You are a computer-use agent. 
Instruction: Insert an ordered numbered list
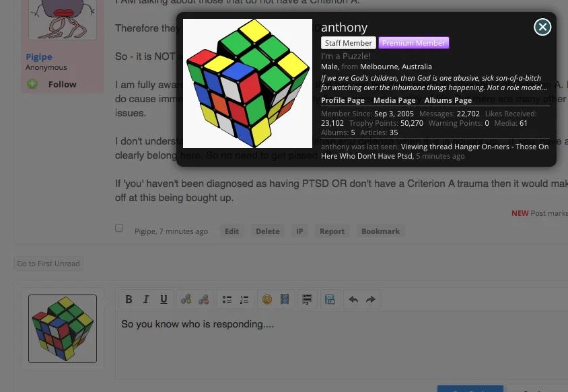(x=244, y=299)
